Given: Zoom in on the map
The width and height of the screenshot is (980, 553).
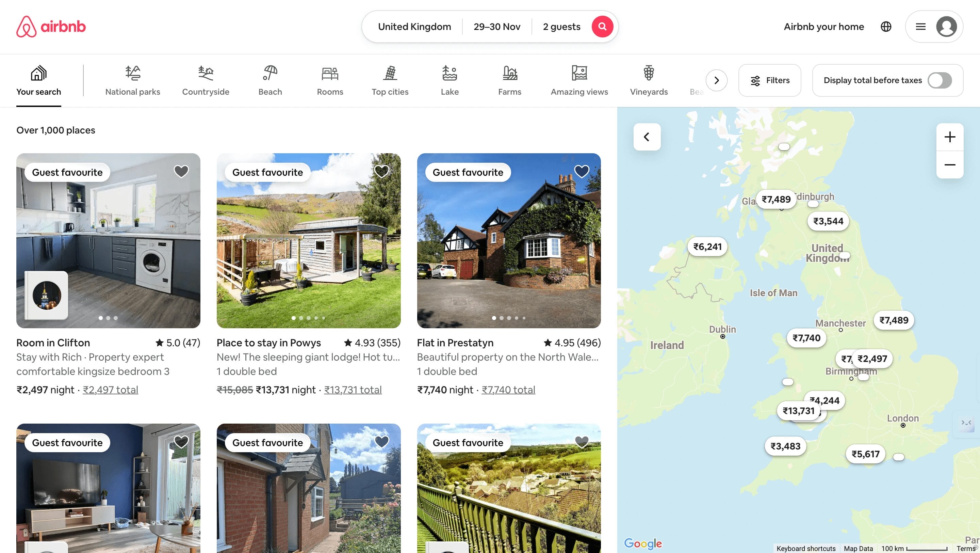Looking at the screenshot, I should [x=950, y=137].
